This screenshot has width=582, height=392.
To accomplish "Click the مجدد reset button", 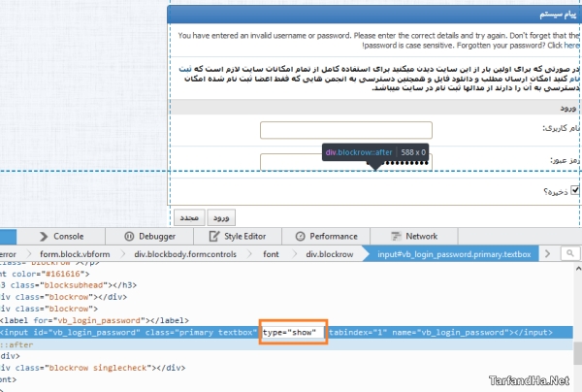I will point(189,217).
